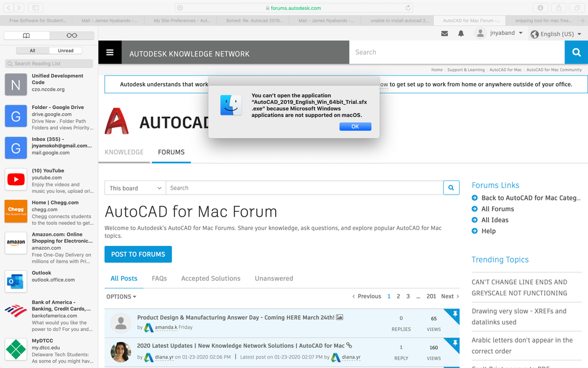
Task: Switch to the Free Software for Student browser tab
Action: [x=38, y=20]
